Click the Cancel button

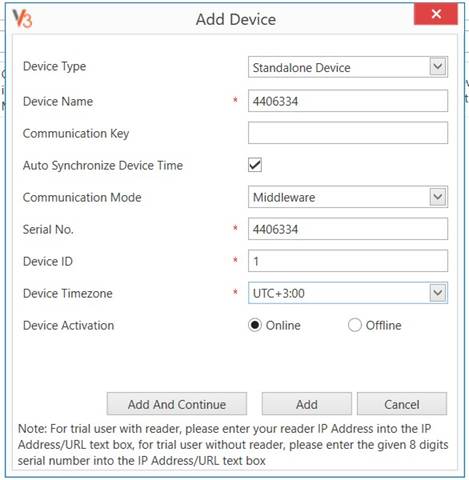[x=402, y=404]
